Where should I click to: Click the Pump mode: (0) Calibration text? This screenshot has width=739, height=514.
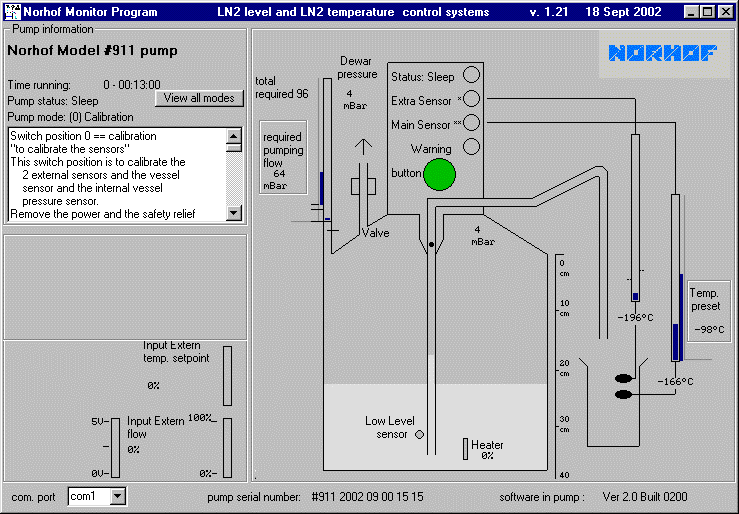[71, 117]
